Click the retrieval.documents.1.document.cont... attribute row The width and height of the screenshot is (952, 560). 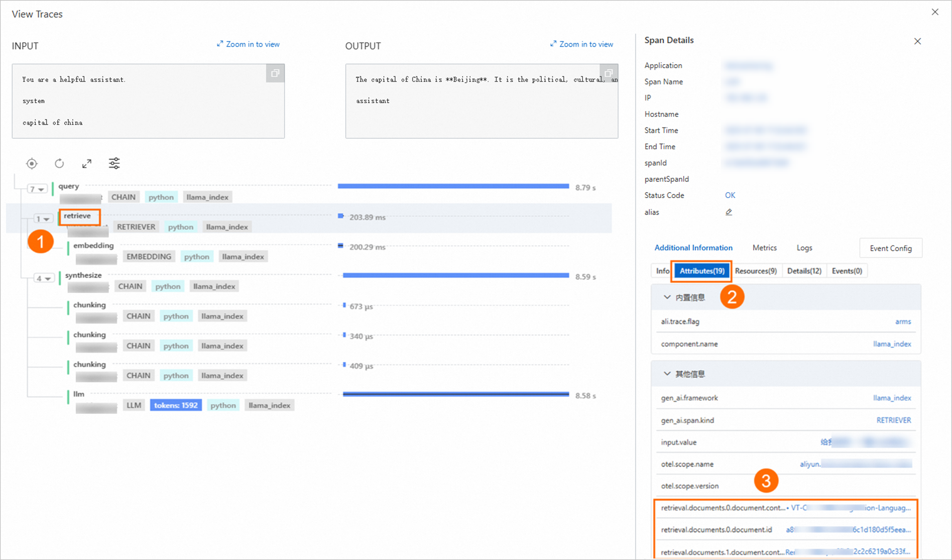[x=786, y=552]
